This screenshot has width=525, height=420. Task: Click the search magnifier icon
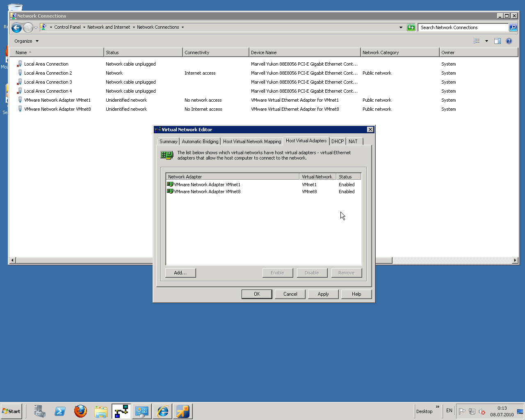pyautogui.click(x=513, y=27)
